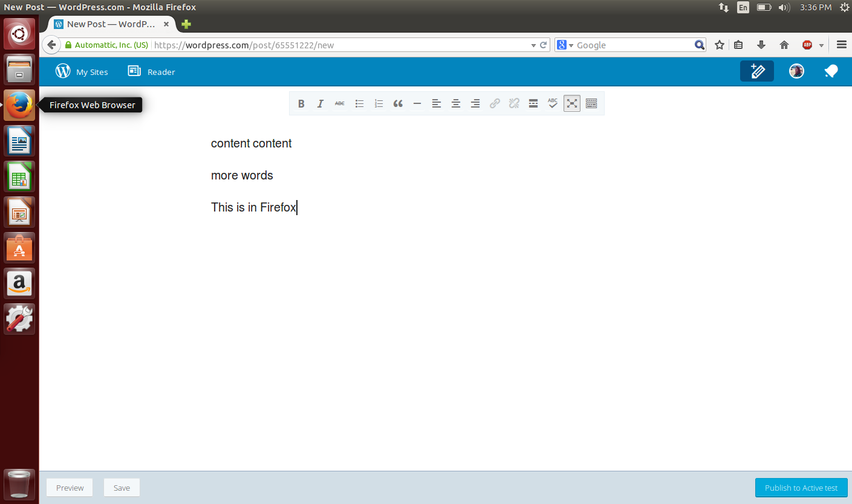Click the numbered list icon
The image size is (852, 504).
pyautogui.click(x=379, y=104)
